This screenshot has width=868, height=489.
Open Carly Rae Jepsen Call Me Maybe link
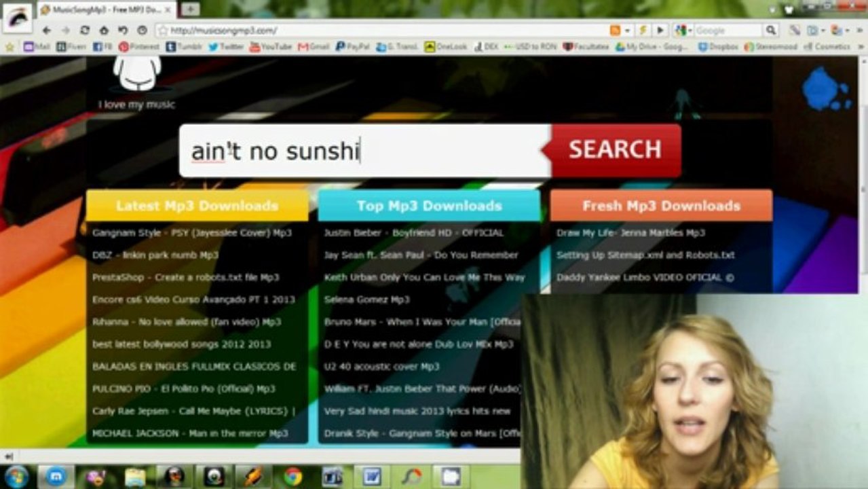point(194,411)
